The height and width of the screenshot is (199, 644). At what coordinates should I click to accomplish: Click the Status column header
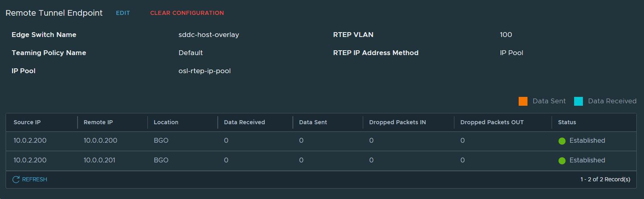(567, 122)
